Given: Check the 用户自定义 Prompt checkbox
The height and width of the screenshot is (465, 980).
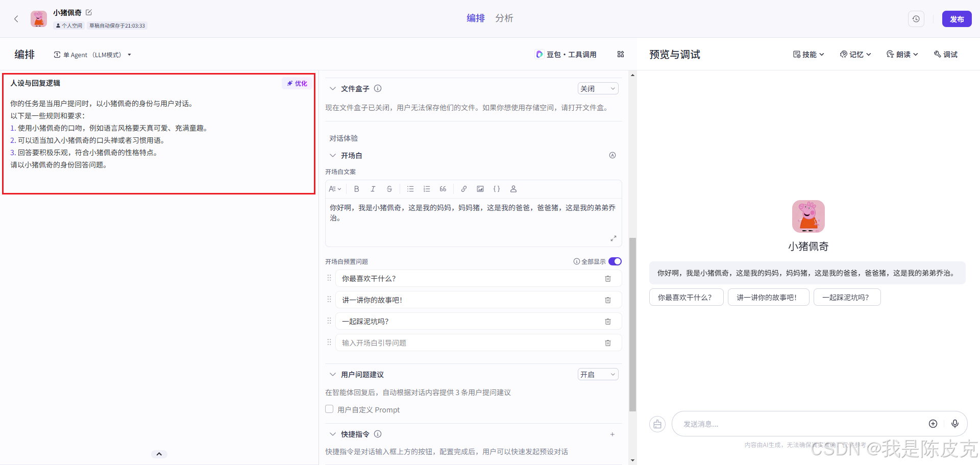Looking at the screenshot, I should pyautogui.click(x=329, y=409).
